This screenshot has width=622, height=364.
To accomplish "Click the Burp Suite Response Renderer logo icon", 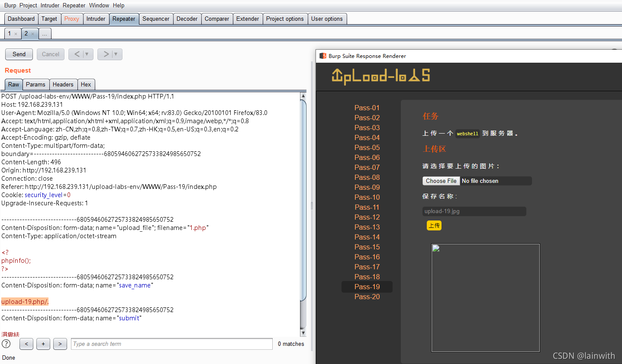I will [322, 56].
